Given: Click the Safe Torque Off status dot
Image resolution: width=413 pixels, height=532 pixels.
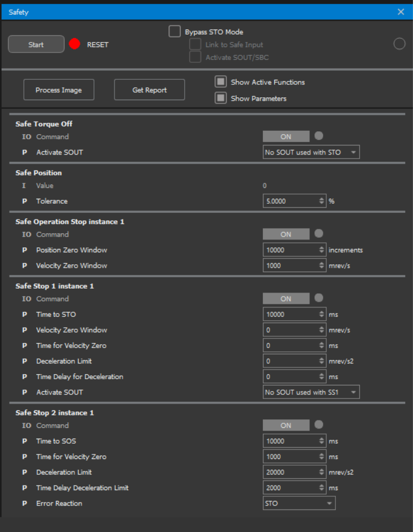Looking at the screenshot, I should tap(319, 136).
